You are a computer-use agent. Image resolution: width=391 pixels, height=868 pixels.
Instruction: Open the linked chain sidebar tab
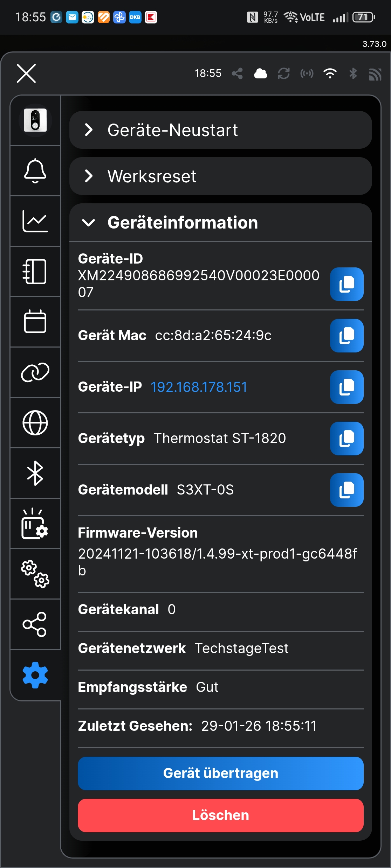pos(35,372)
